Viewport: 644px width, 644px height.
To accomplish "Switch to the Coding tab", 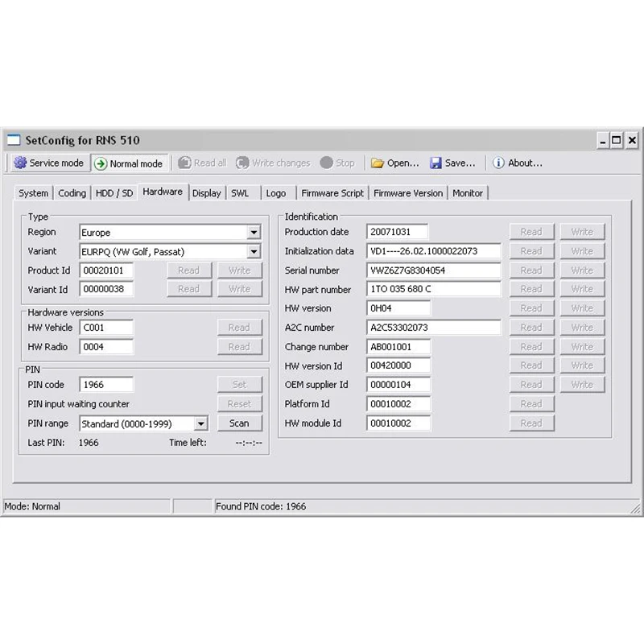I will pyautogui.click(x=72, y=192).
